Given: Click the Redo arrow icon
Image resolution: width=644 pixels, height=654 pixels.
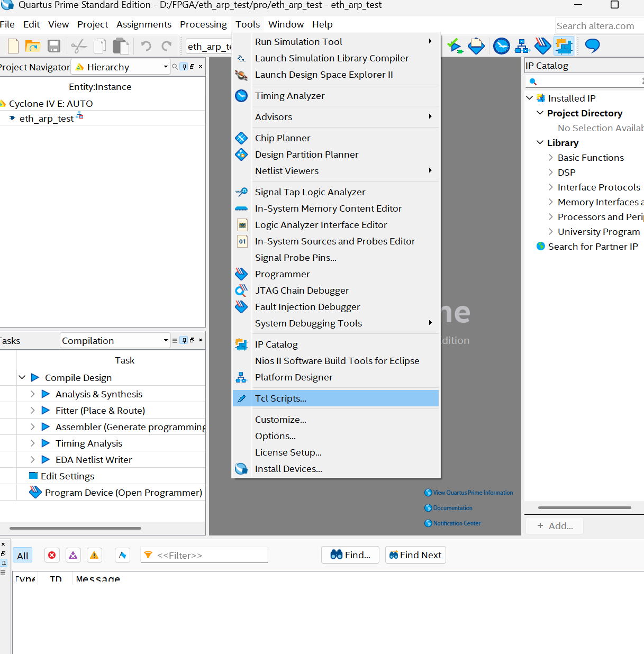Looking at the screenshot, I should pos(166,47).
